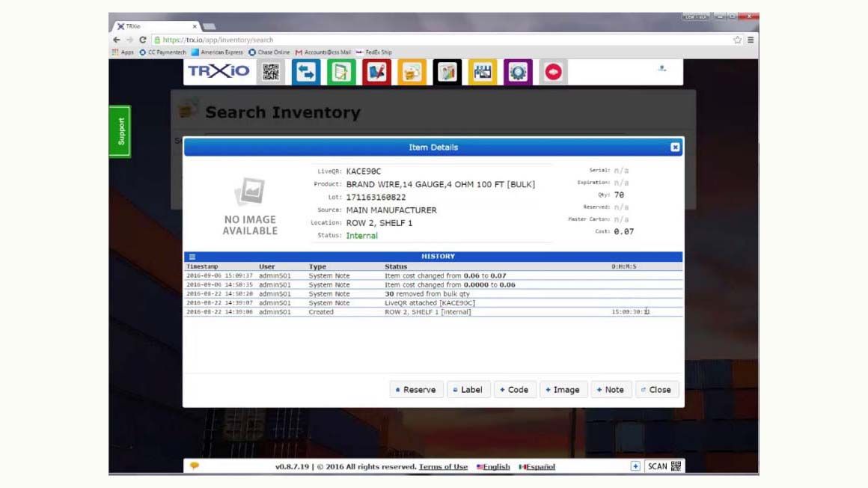
Task: Click the red reports icon in toolbar
Action: click(377, 73)
